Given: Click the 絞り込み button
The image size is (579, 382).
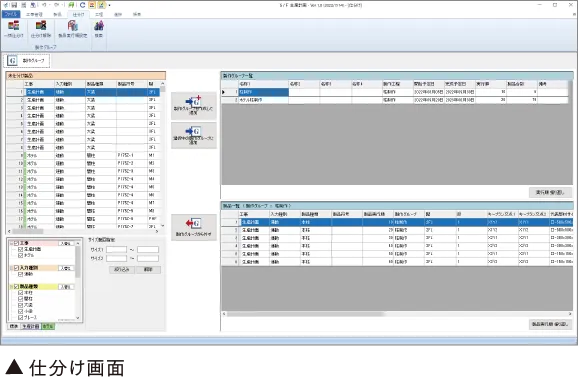Looking at the screenshot, I should click(121, 270).
